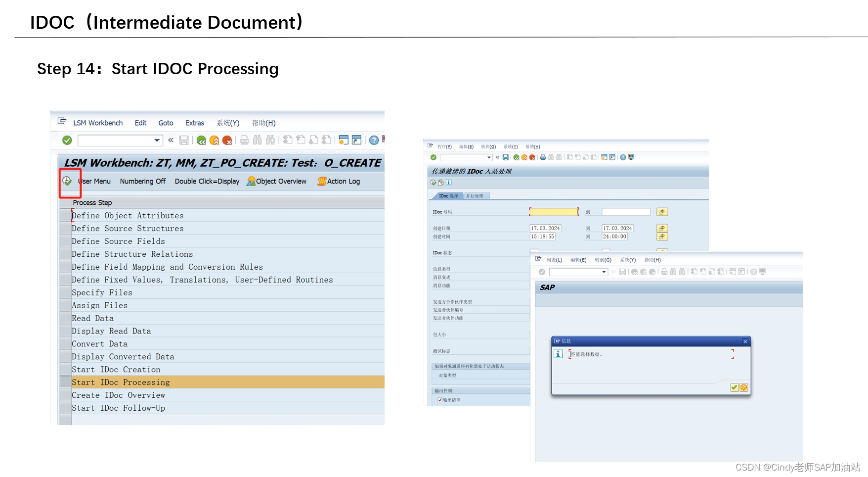
Task: Click the Print icon on the IDoc screen
Action: [542, 157]
